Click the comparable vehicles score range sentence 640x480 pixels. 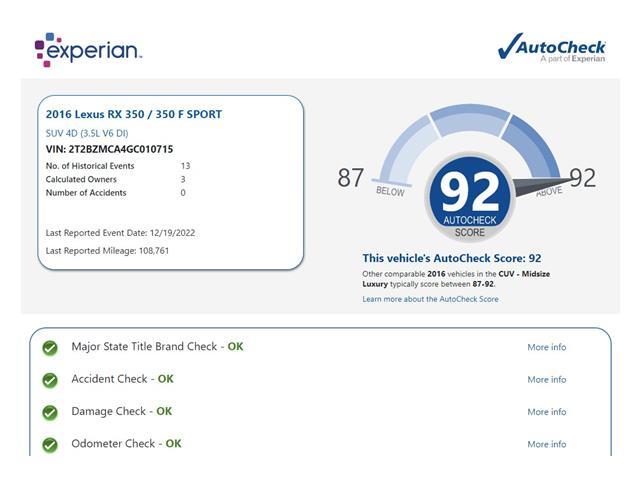click(x=456, y=279)
